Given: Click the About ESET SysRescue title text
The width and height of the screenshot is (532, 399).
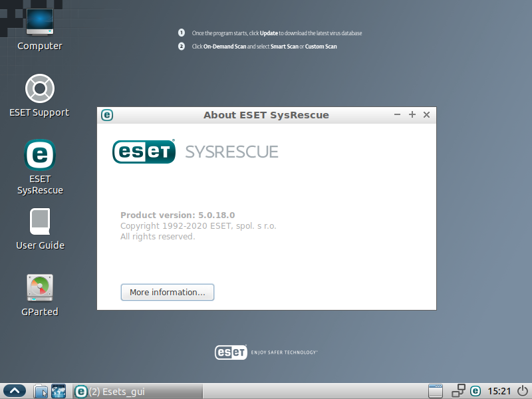Looking at the screenshot, I should coord(266,115).
